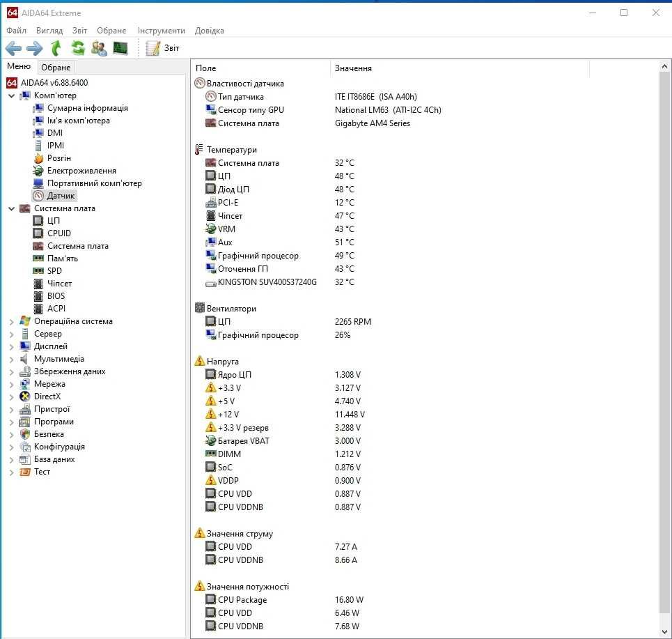Click the CPUID chip icon

coord(38,233)
